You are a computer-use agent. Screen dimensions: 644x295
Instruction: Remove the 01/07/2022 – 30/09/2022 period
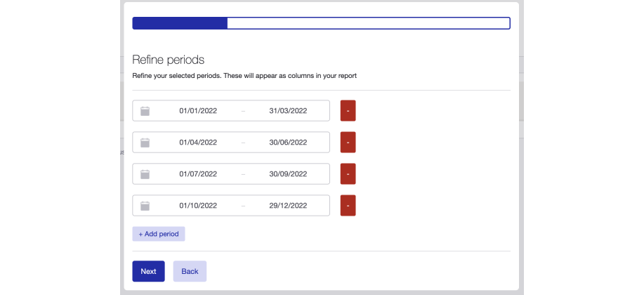click(348, 173)
